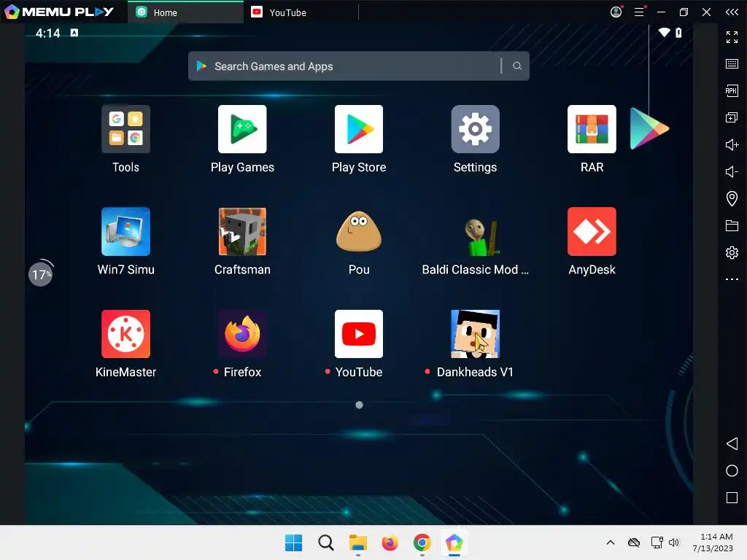
Task: Open Android Settings app
Action: [x=475, y=129]
